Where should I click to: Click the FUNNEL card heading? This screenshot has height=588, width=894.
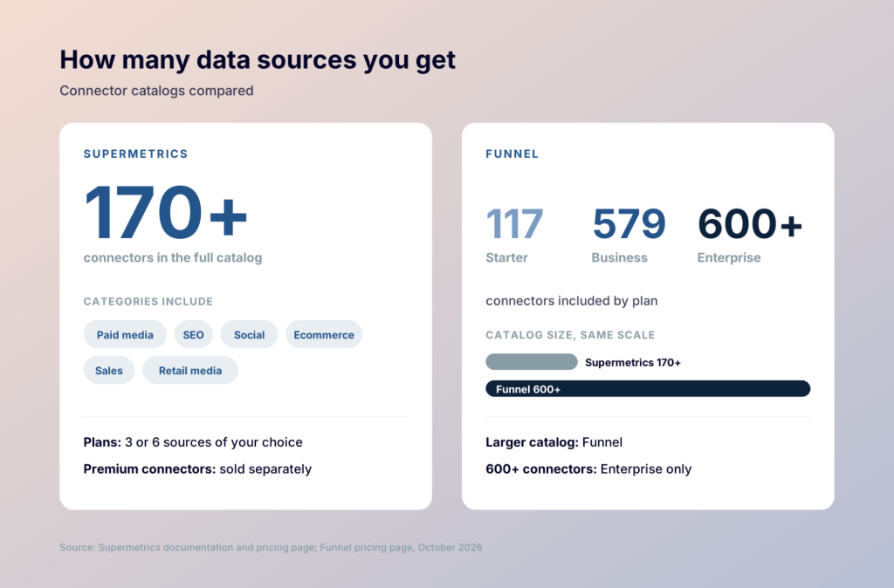pos(512,154)
